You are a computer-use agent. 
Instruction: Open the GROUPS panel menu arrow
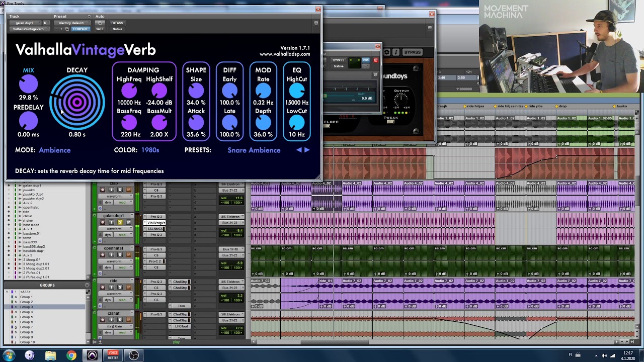click(x=87, y=285)
